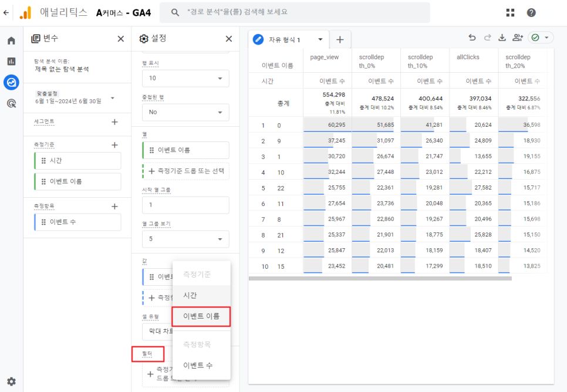
Task: Click the 총계 554,298 value
Action: tap(334, 94)
